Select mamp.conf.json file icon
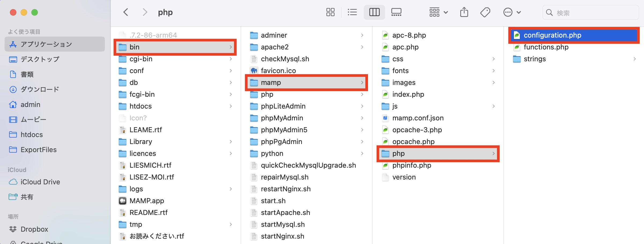644x244 pixels. click(385, 118)
